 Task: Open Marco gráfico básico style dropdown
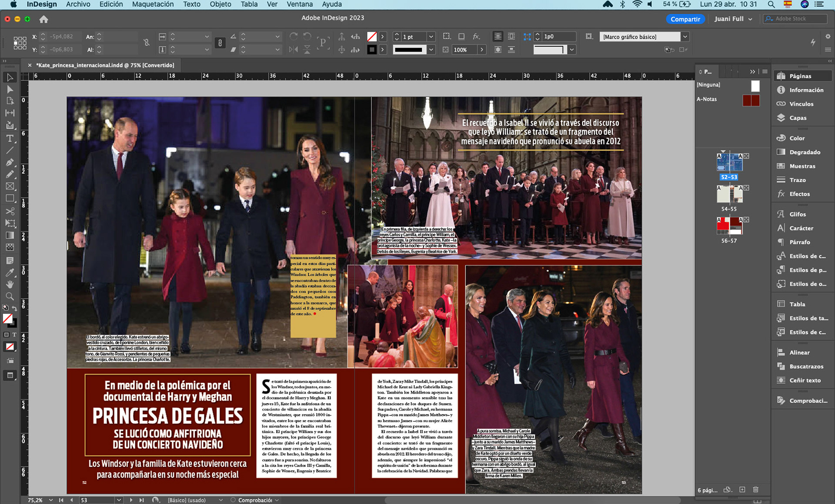(x=685, y=37)
